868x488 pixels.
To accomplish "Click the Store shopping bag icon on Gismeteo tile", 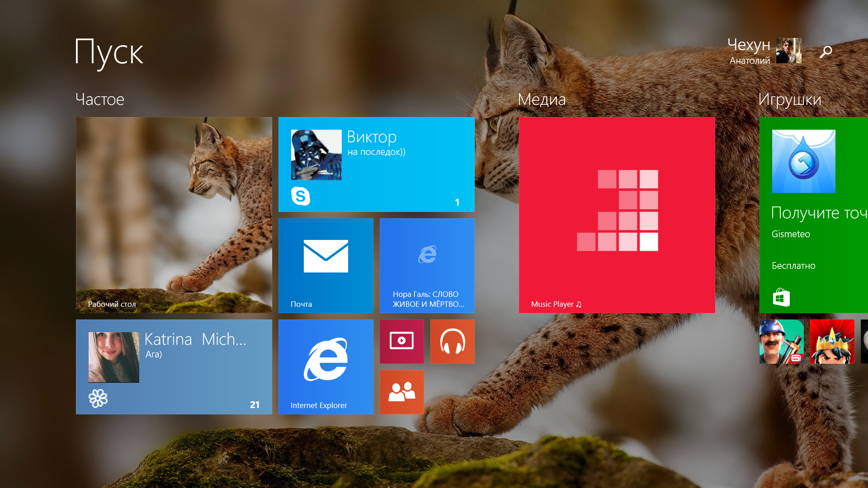I will 780,297.
